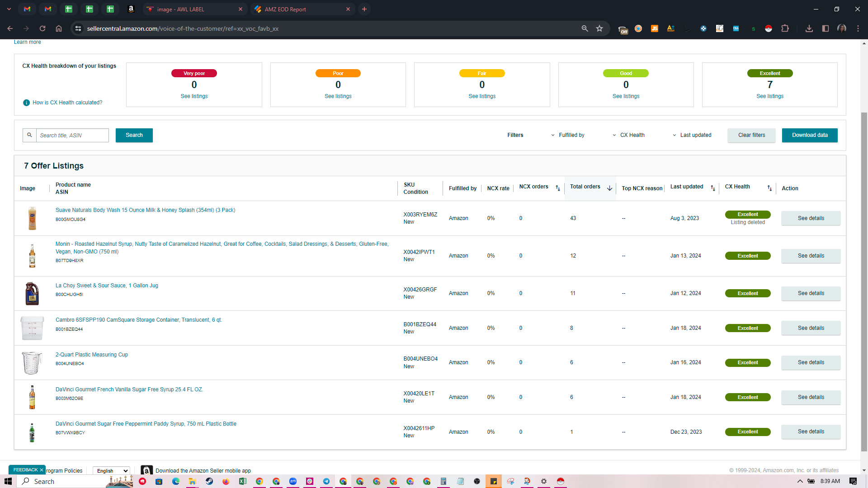Go back using the browser back arrow
The image size is (868, 488).
click(10, 28)
